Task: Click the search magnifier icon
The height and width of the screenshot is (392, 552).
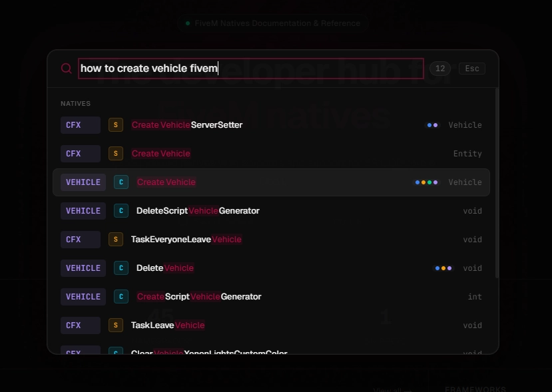Action: (66, 68)
